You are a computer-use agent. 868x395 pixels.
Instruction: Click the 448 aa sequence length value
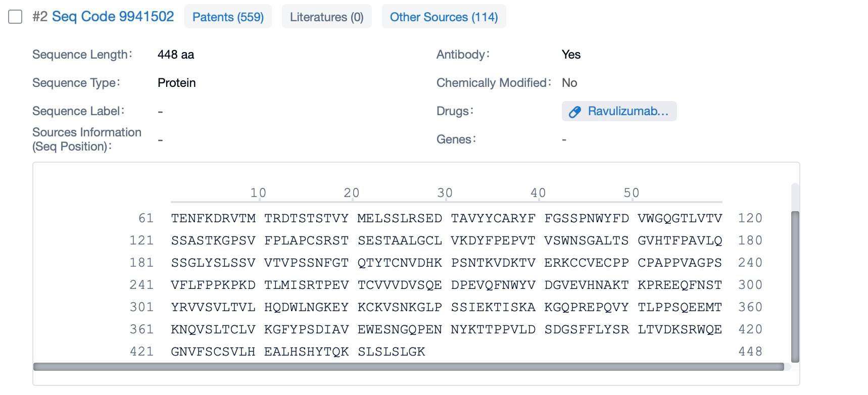(176, 55)
